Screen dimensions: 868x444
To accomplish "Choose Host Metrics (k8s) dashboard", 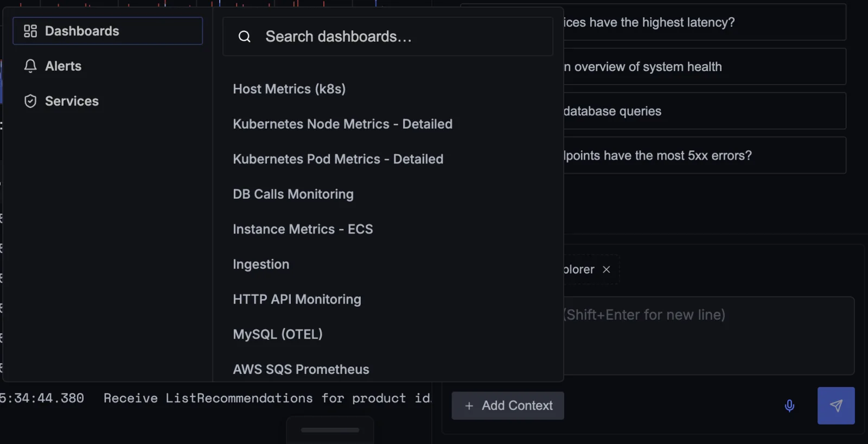I will pyautogui.click(x=289, y=89).
